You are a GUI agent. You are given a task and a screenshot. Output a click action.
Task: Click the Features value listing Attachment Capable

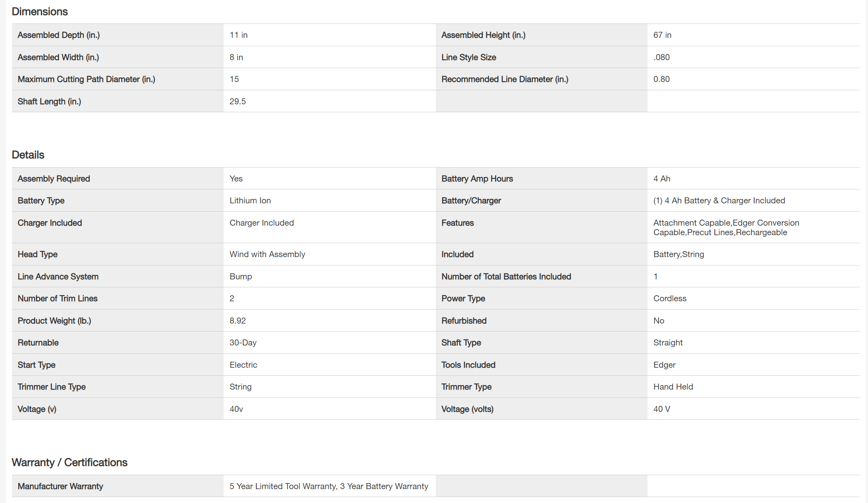(x=726, y=228)
